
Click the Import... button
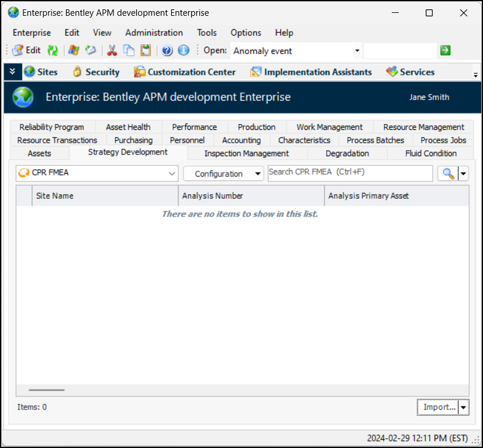[439, 407]
